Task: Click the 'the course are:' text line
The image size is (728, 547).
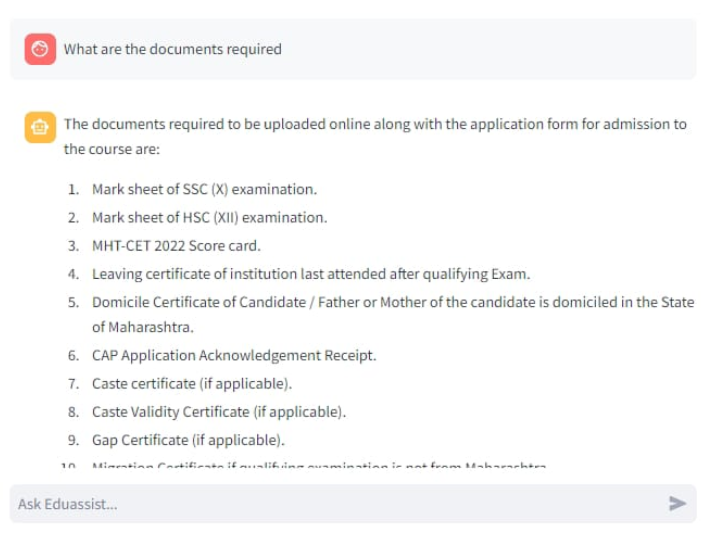Action: (x=111, y=149)
